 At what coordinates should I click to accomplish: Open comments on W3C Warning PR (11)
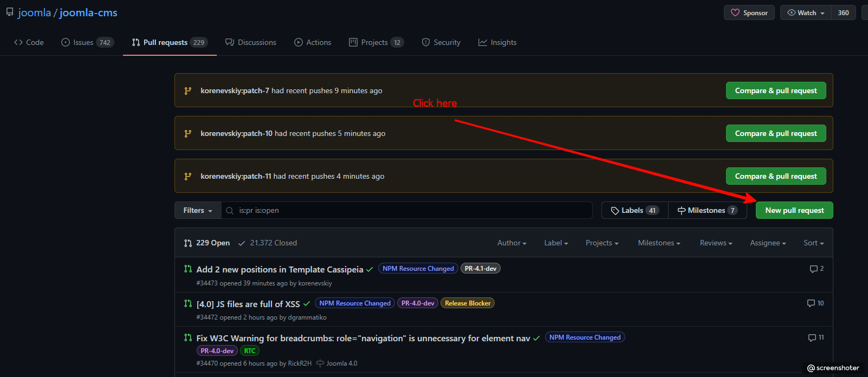point(816,337)
